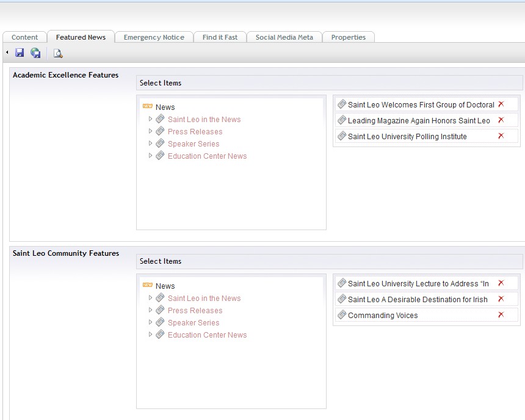Select 'Speaker Series' in Community Features tree
525x420 pixels.
[x=194, y=323]
